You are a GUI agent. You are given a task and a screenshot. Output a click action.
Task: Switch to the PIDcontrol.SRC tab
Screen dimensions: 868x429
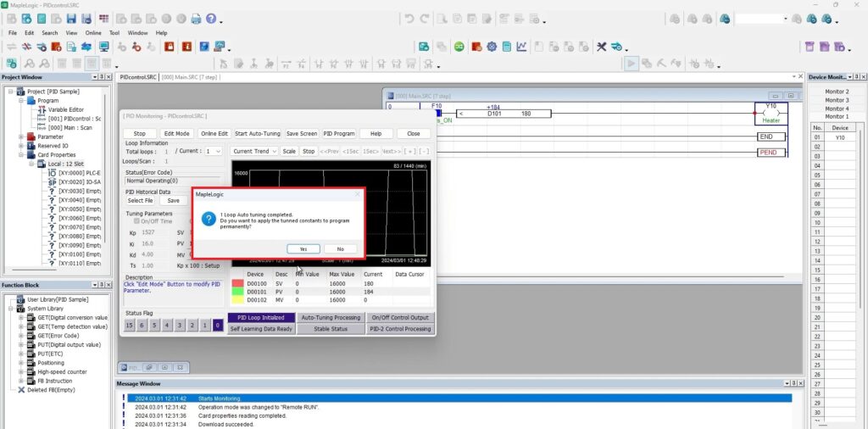pos(138,77)
